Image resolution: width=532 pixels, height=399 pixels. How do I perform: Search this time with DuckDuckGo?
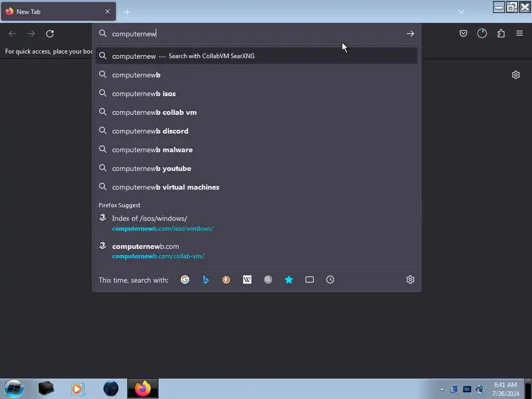227,280
